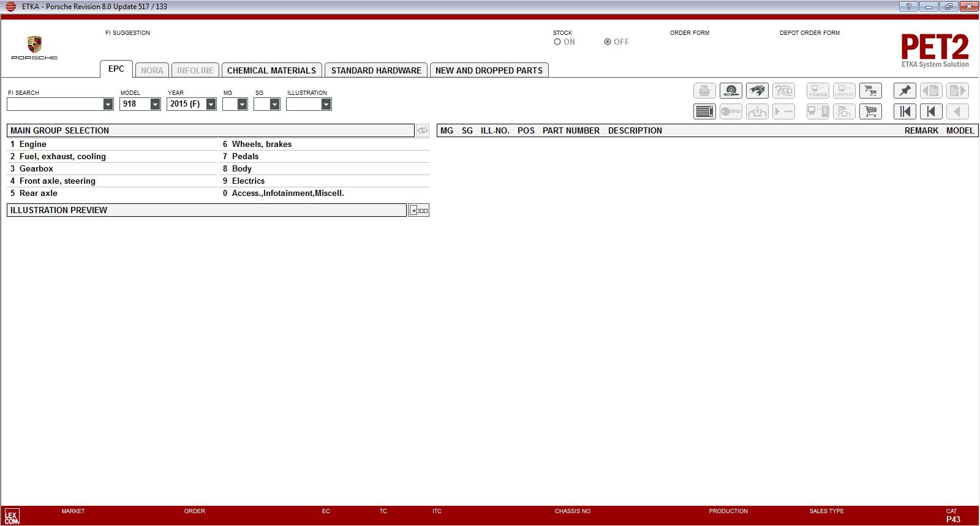980x526 pixels.
Task: Select main group 8 Body
Action: 325,169
